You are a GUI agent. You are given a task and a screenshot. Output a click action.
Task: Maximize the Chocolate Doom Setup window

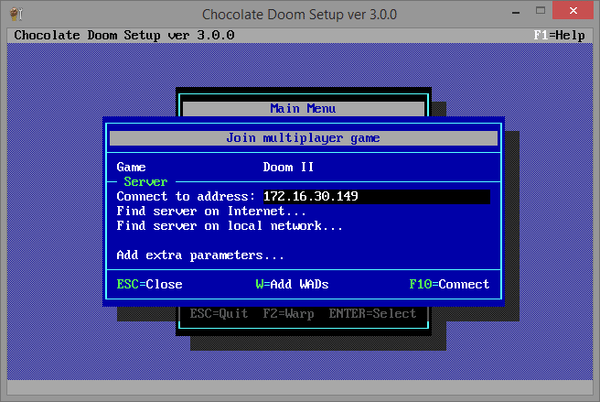tap(540, 11)
